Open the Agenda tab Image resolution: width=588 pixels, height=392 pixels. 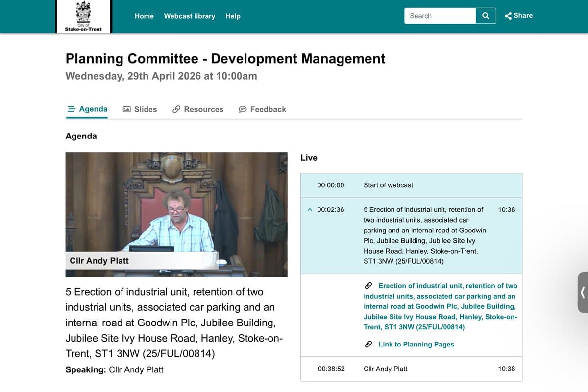coord(87,109)
